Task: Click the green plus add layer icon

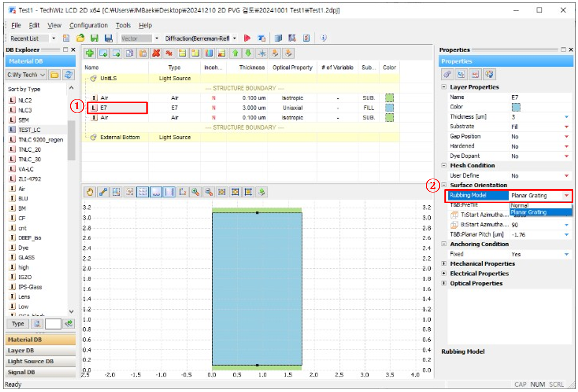Action: (89, 53)
